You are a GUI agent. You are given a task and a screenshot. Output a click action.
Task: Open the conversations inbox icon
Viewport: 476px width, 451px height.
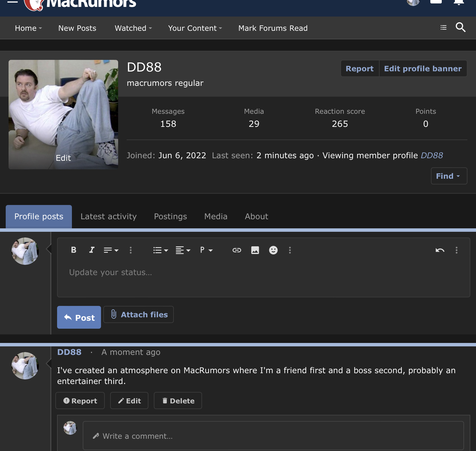436,2
